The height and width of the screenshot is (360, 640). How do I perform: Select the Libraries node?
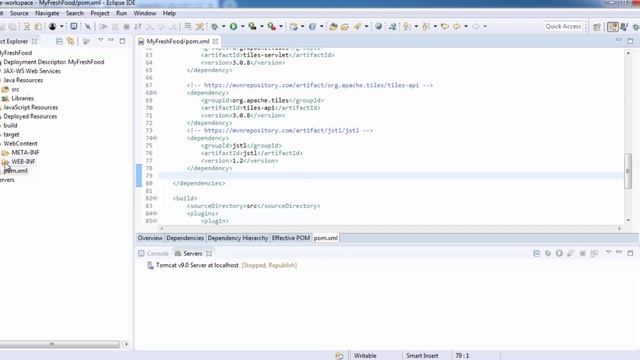[22, 98]
